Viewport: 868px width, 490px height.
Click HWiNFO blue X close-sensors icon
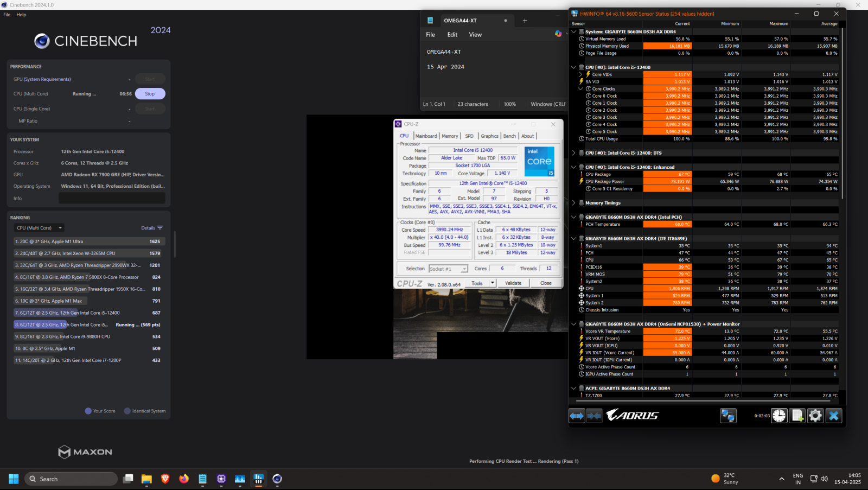(x=834, y=416)
